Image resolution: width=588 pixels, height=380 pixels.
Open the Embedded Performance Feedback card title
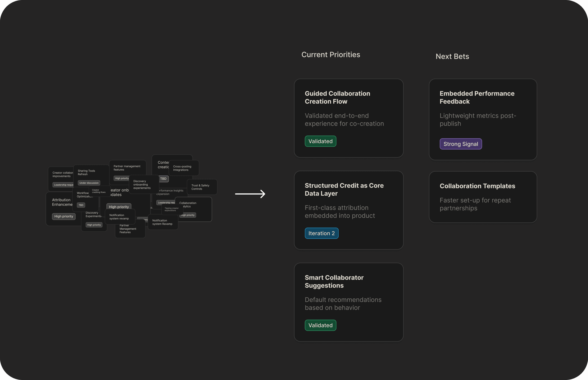[x=477, y=97]
